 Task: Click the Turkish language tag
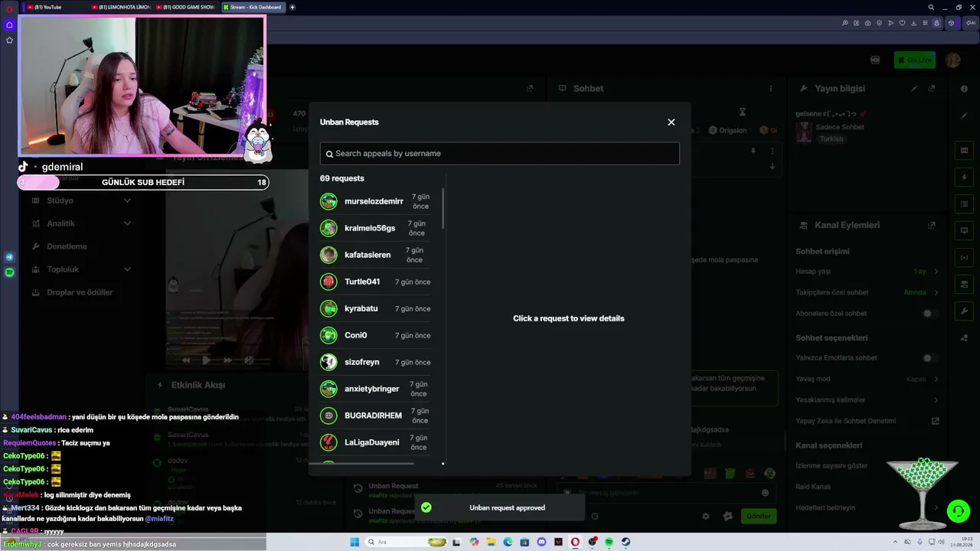831,139
